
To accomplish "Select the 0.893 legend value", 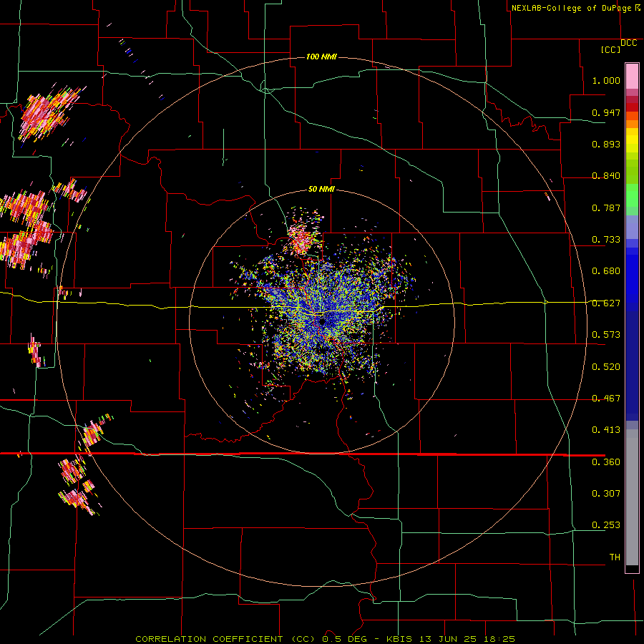I will (606, 144).
